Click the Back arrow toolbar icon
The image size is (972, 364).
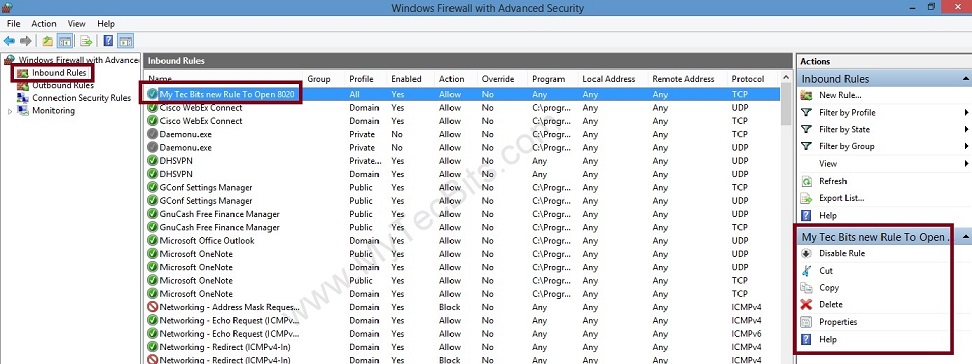[x=9, y=41]
